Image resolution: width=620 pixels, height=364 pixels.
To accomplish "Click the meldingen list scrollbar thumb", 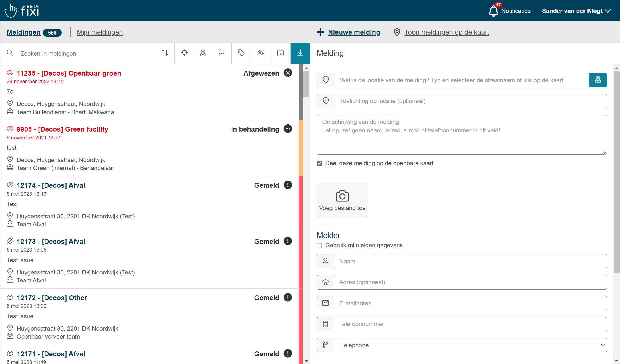I will [306, 84].
